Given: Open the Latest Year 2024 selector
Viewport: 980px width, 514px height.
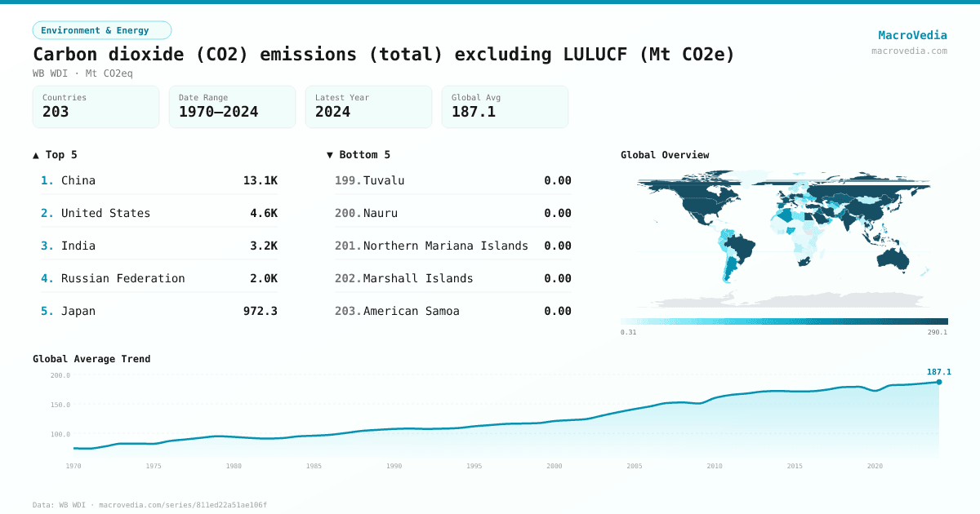Looking at the screenshot, I should tap(368, 106).
